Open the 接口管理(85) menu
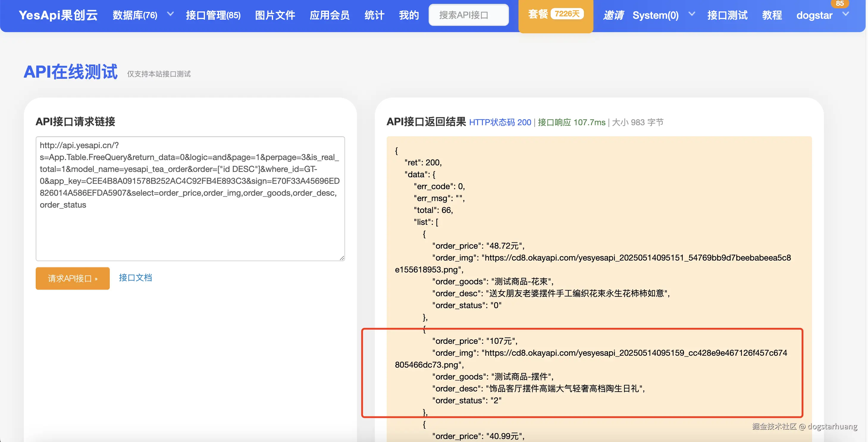 point(213,15)
